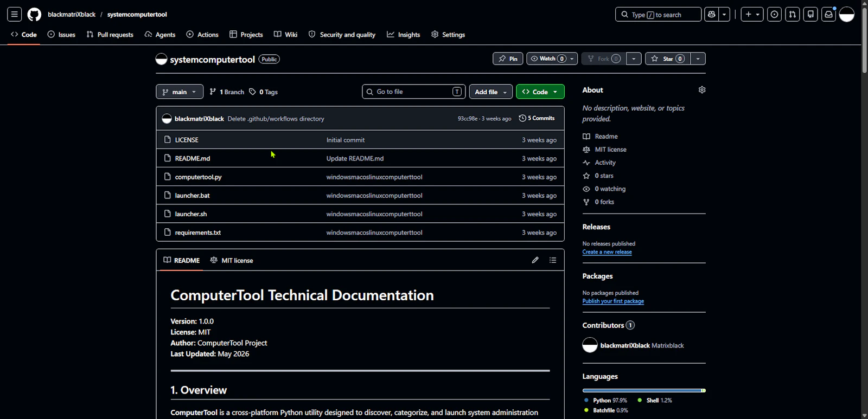Switch to the Code tab

24,35
